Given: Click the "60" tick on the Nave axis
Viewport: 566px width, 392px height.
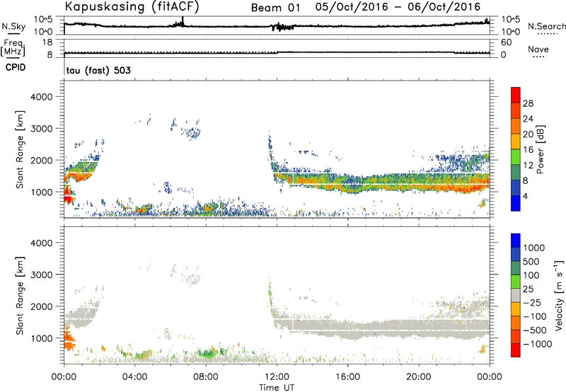Looking at the screenshot, I should [506, 42].
